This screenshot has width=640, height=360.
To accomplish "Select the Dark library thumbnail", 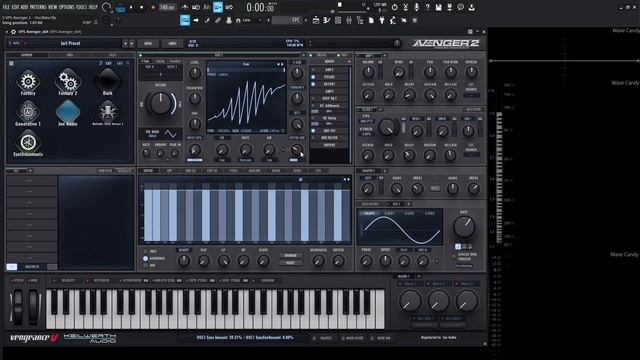I will coord(108,82).
